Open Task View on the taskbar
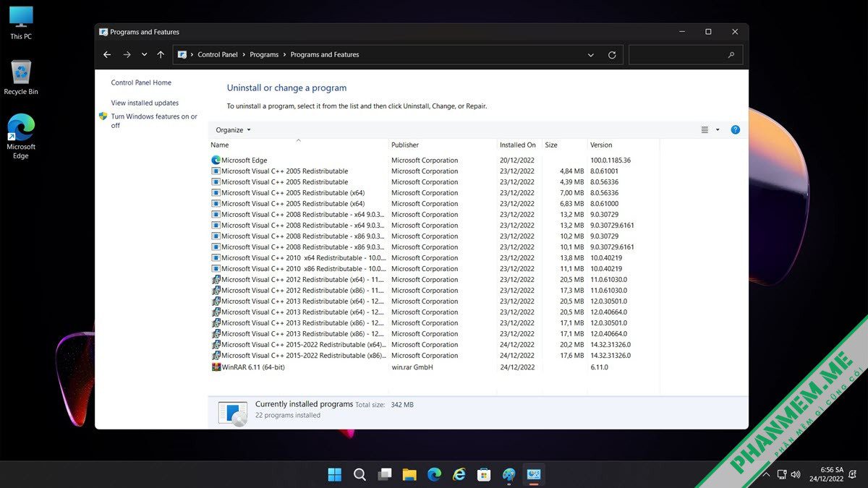 click(385, 474)
